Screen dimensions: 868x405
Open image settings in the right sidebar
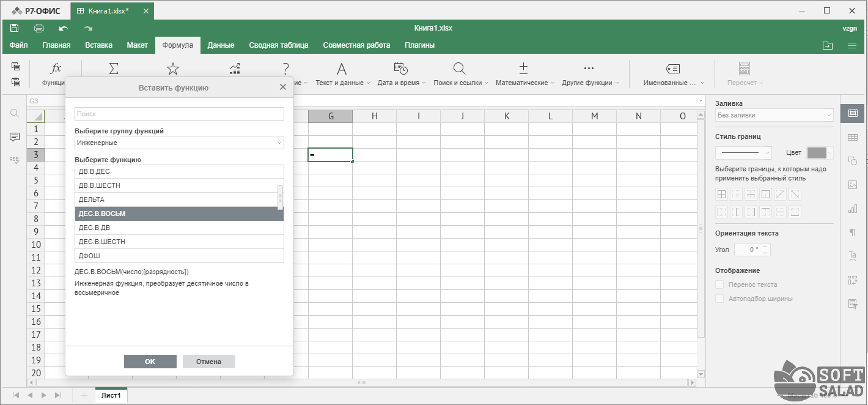click(x=853, y=185)
